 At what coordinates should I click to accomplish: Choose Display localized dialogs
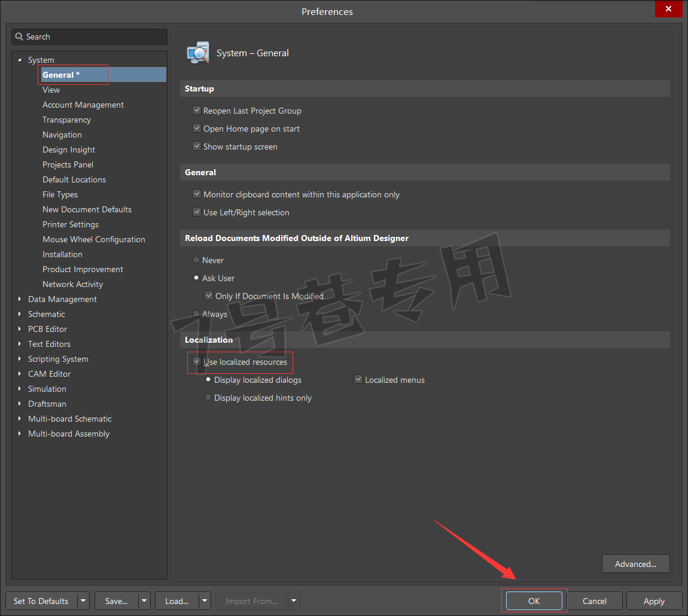pyautogui.click(x=208, y=380)
